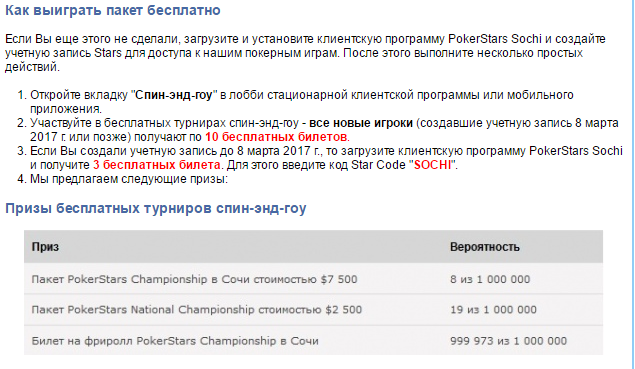The image size is (635, 369).
Task: Click the red "3 бесплатных билета" text
Action: tap(157, 165)
